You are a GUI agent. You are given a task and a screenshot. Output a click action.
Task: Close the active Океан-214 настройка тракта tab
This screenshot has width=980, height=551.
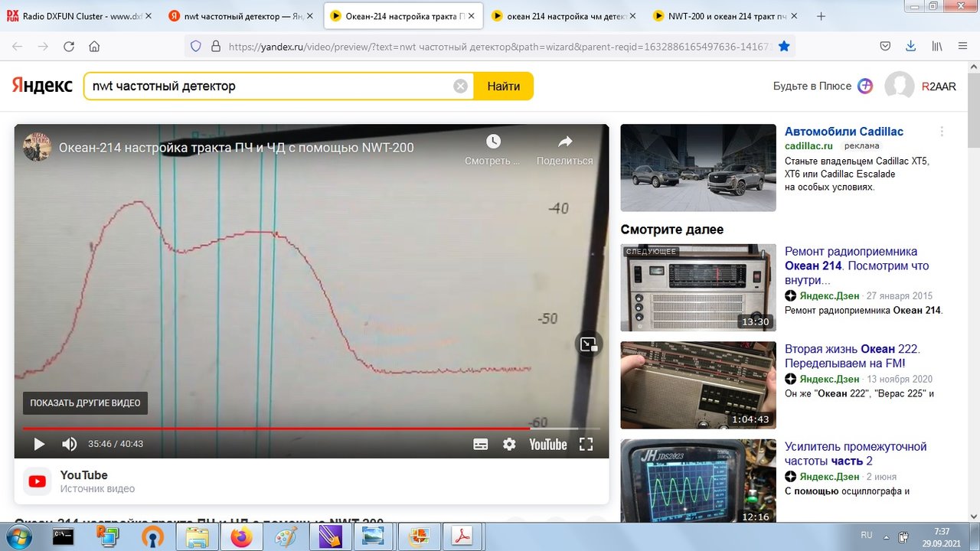[x=470, y=16]
